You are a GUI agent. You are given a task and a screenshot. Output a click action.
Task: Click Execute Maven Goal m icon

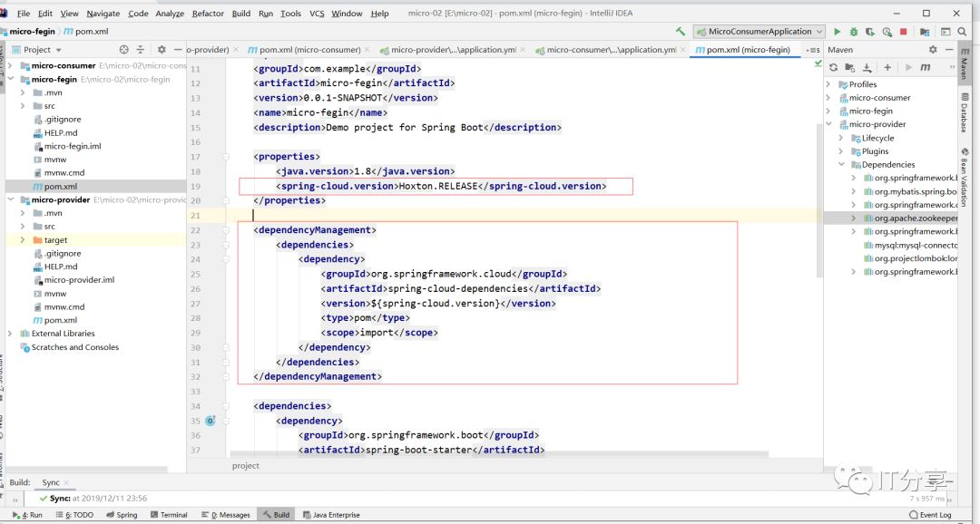click(926, 67)
